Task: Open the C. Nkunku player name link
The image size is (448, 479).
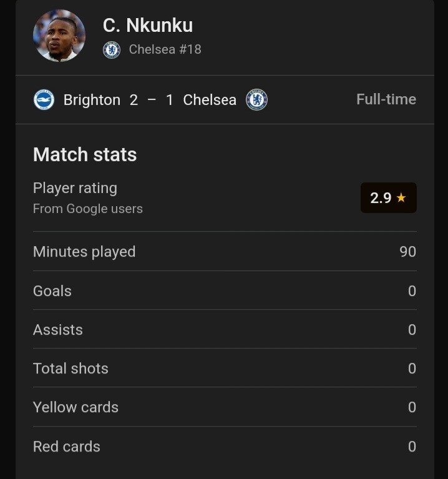Action: click(x=148, y=25)
